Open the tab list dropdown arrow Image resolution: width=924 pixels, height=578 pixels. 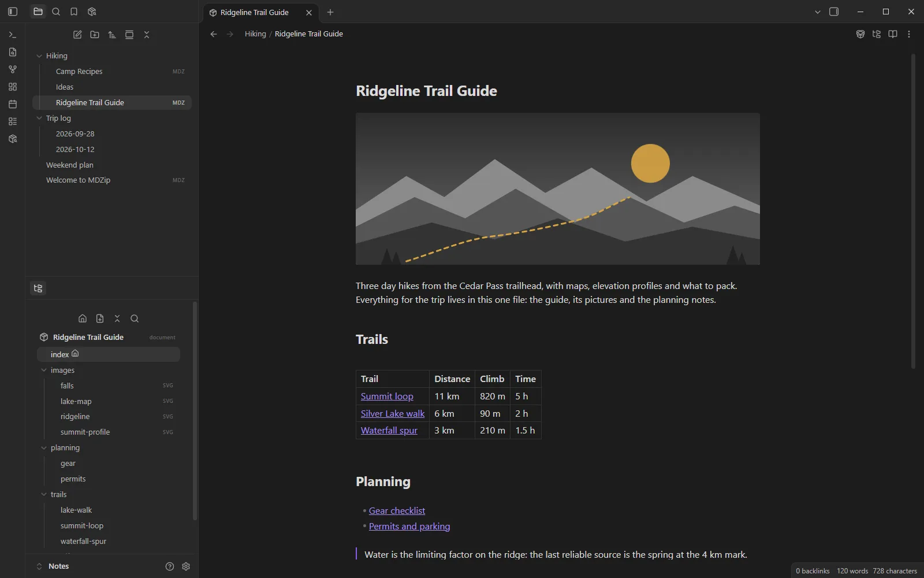(818, 12)
